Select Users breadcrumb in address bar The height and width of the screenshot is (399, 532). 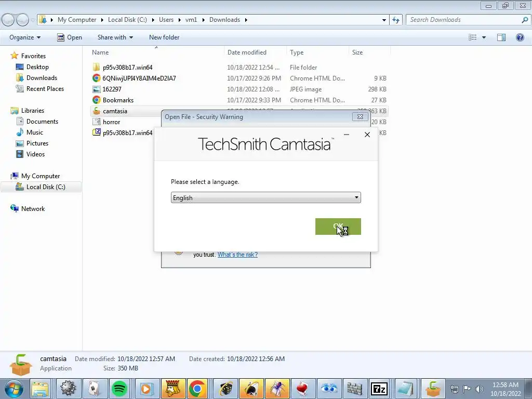[x=166, y=20]
